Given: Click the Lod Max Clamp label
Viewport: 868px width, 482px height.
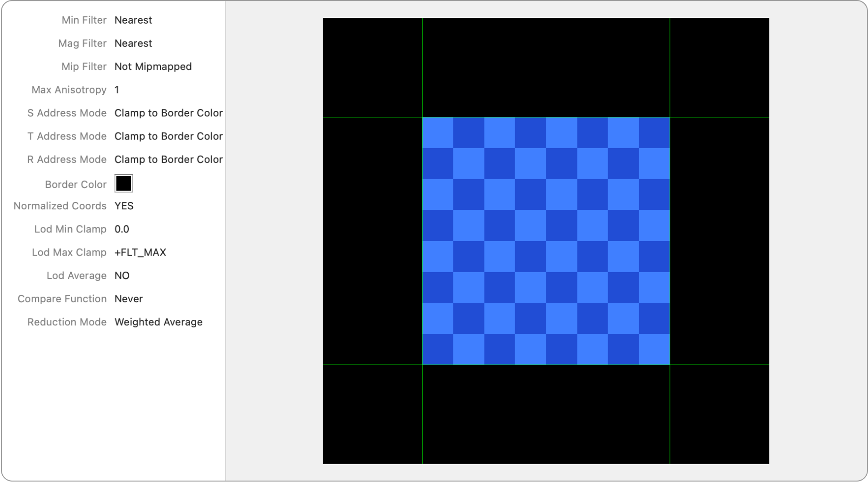Looking at the screenshot, I should [x=69, y=252].
